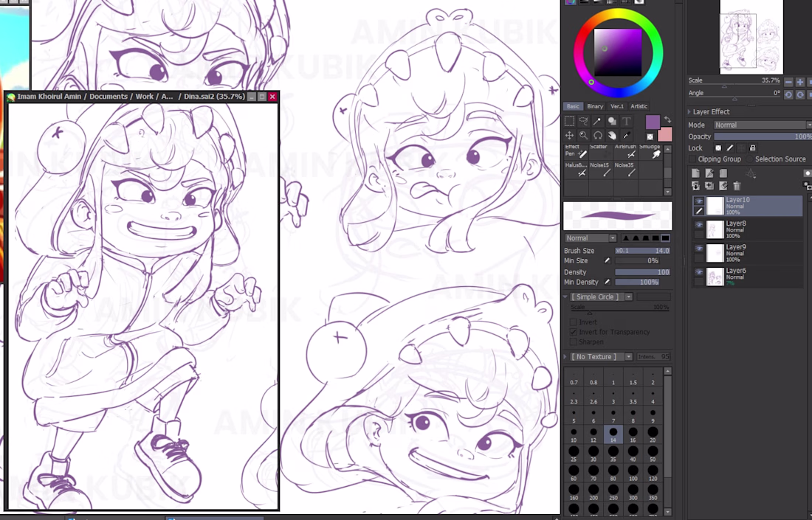Choose the AirBrush tool
812x520 pixels.
[625, 153]
